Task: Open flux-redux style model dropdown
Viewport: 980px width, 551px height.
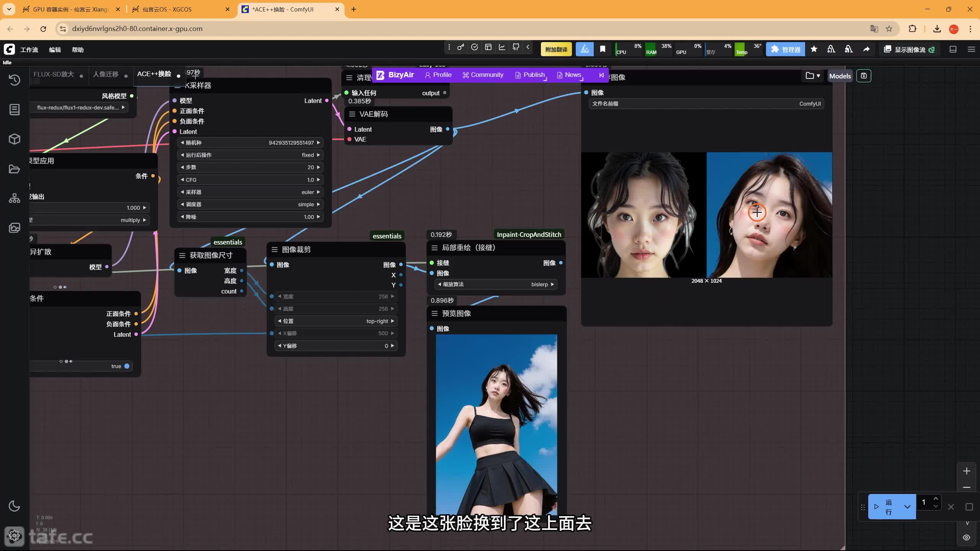Action: pos(79,108)
